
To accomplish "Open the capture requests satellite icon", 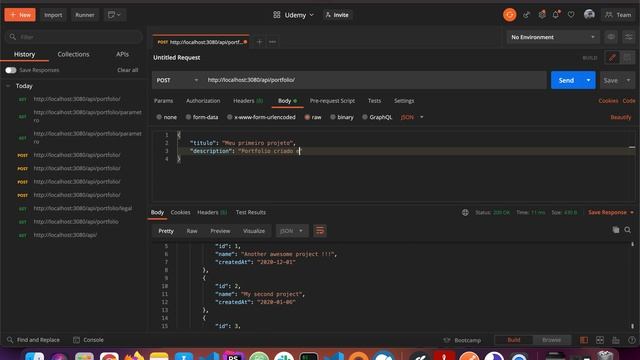I will 527,15.
